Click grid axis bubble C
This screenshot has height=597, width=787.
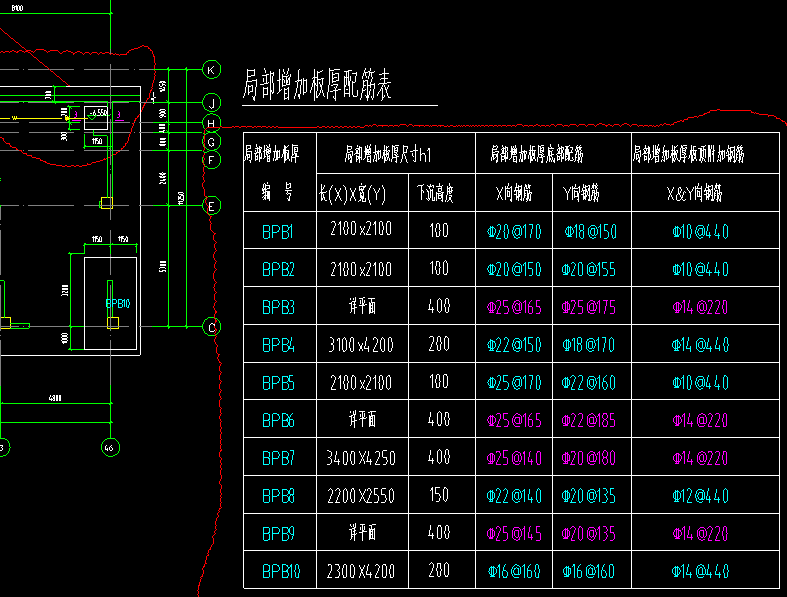coord(211,327)
